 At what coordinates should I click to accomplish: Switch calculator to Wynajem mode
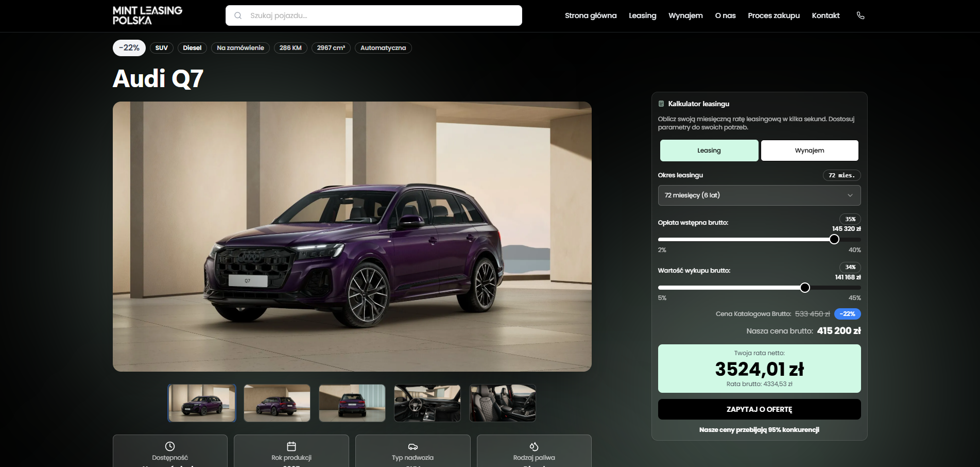(810, 151)
